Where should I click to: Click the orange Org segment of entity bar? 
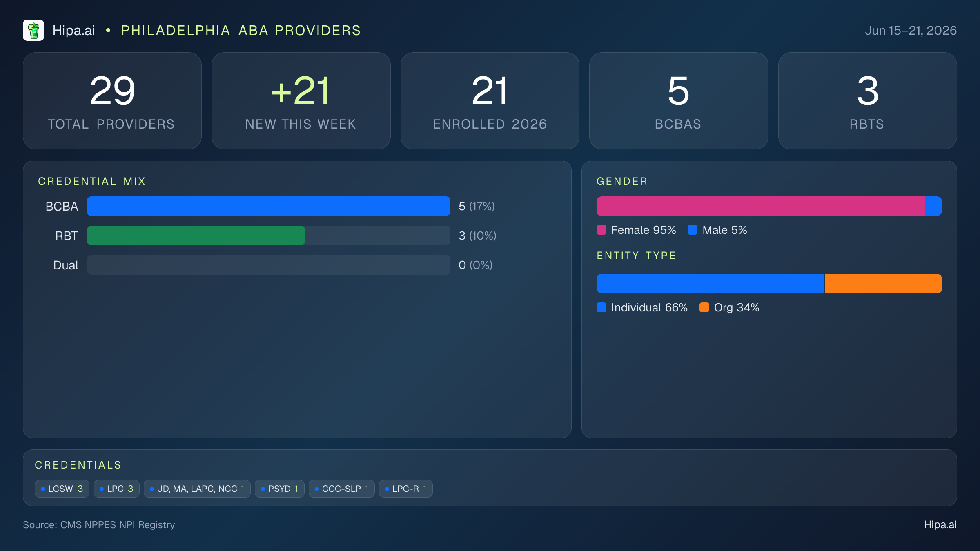tap(883, 284)
